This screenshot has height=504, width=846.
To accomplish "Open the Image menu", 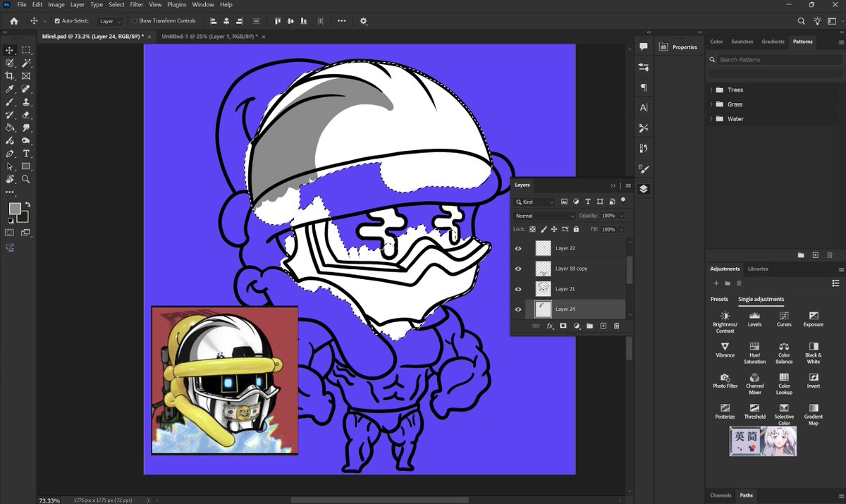I will 56,4.
